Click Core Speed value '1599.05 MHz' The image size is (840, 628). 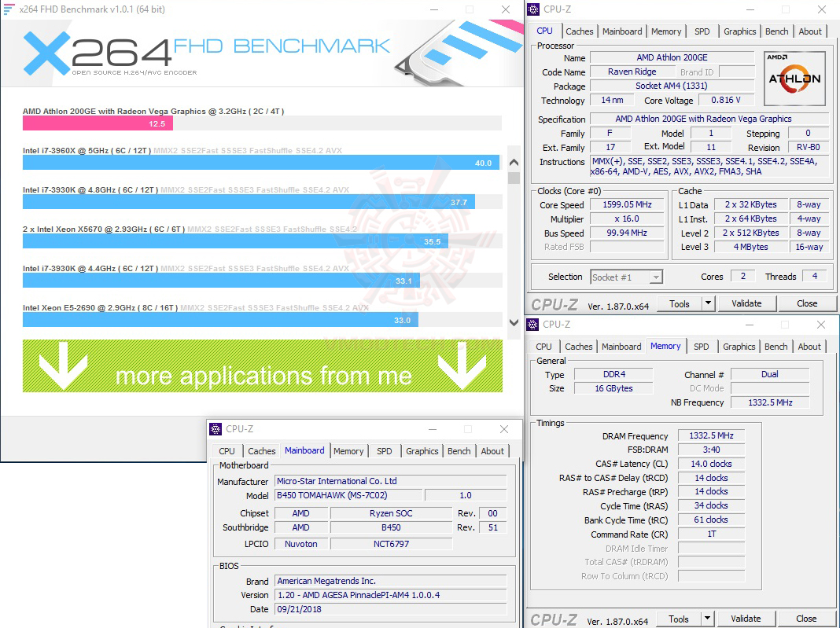coord(627,204)
